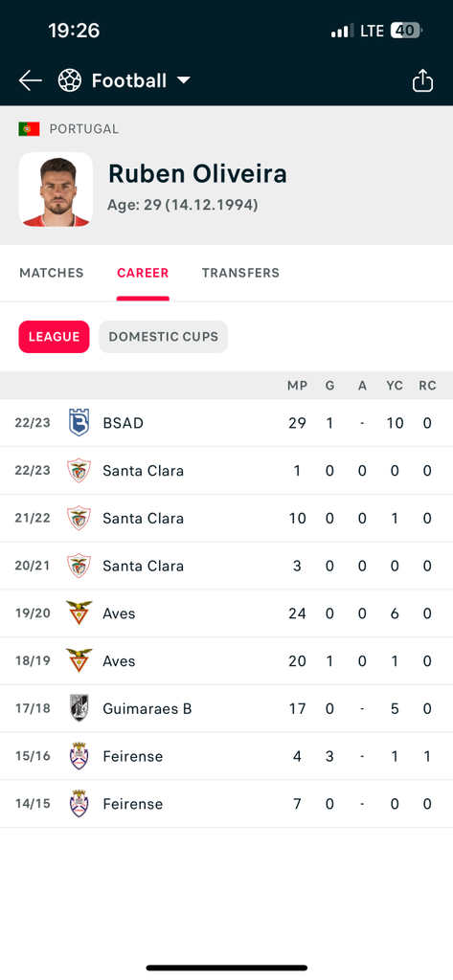Open Santa Clara 20/21 season row
The width and height of the screenshot is (453, 980).
(x=226, y=566)
